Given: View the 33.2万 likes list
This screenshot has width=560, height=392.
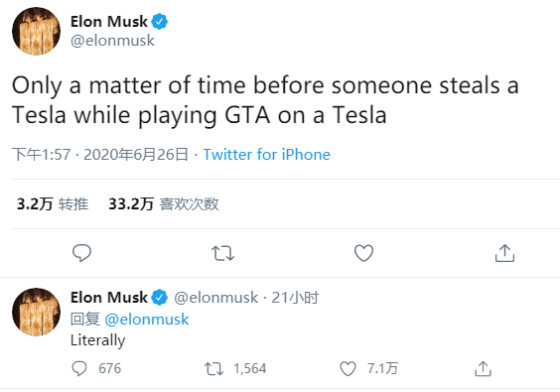Looking at the screenshot, I should 164,203.
